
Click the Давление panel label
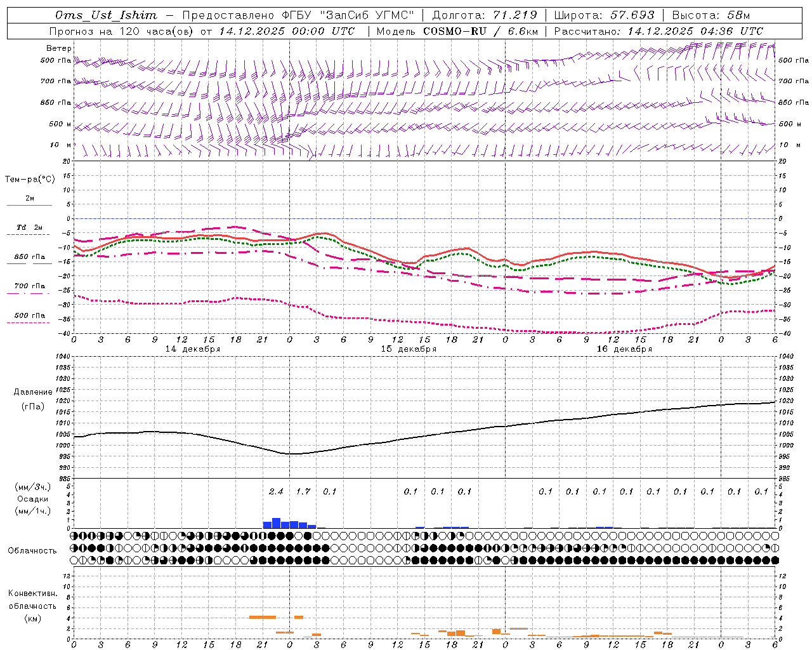33,392
